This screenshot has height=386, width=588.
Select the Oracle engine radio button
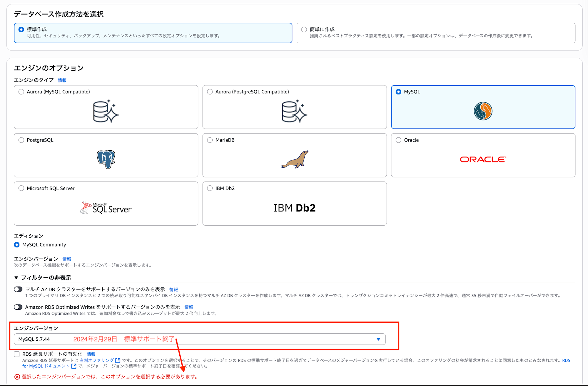pos(398,140)
